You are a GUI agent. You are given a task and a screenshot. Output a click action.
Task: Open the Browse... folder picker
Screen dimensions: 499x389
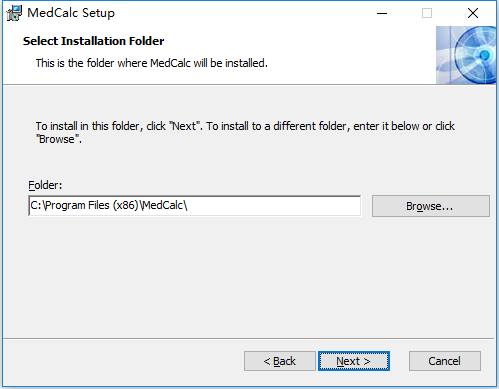(x=431, y=206)
